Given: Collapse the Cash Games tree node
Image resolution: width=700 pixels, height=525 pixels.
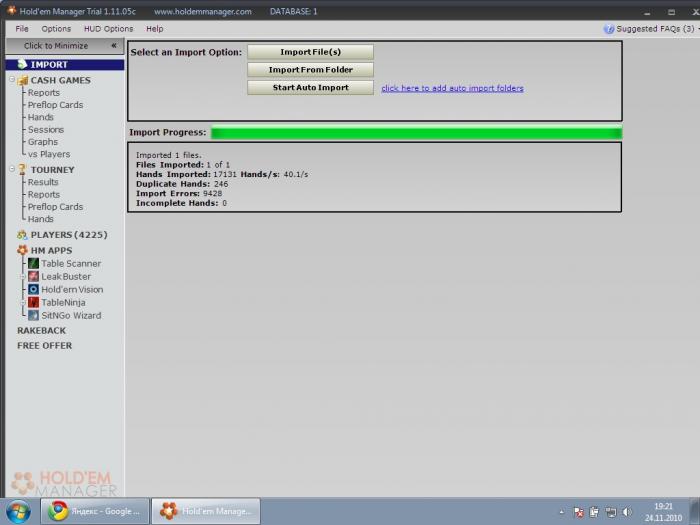Looking at the screenshot, I should (x=12, y=79).
